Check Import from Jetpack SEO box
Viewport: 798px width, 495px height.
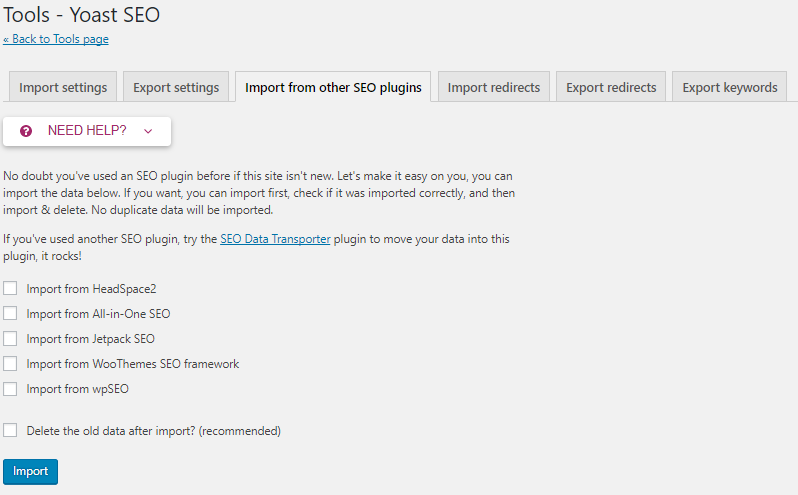click(x=10, y=338)
